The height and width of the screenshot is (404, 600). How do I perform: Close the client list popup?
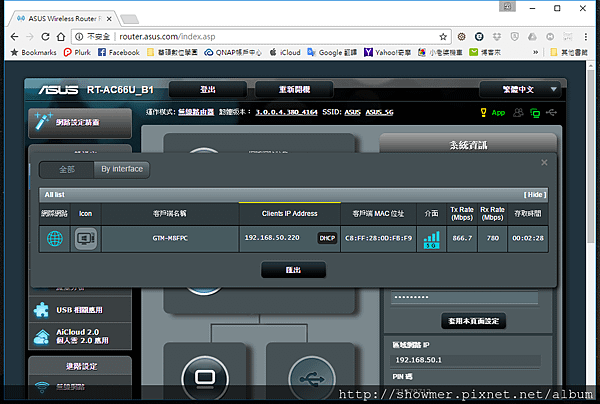click(544, 163)
